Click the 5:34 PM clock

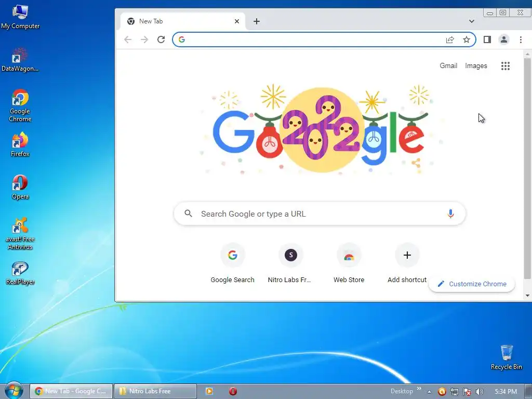506,392
